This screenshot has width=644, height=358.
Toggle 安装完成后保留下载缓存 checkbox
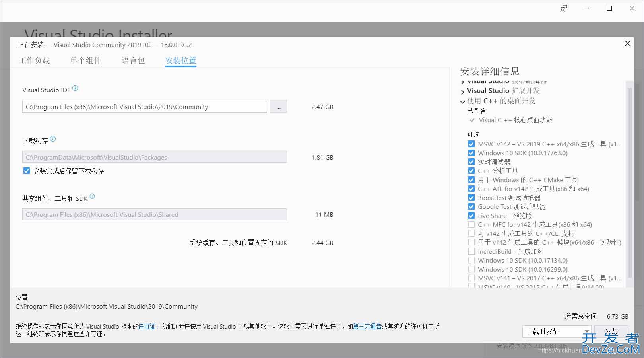tap(27, 171)
